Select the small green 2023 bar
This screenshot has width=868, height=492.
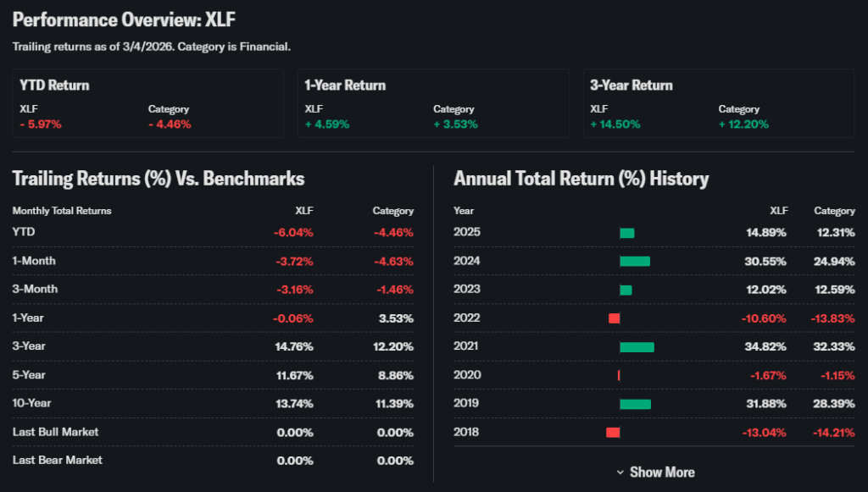(626, 290)
